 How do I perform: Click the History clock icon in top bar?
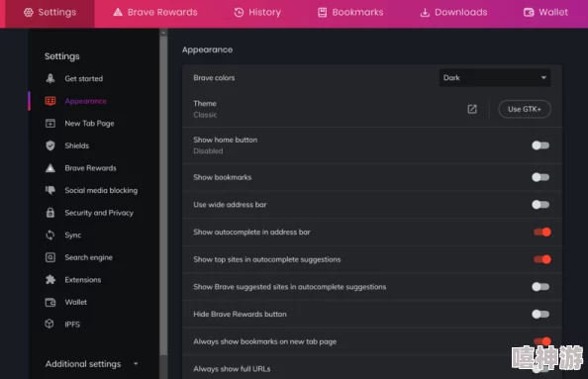tap(239, 13)
